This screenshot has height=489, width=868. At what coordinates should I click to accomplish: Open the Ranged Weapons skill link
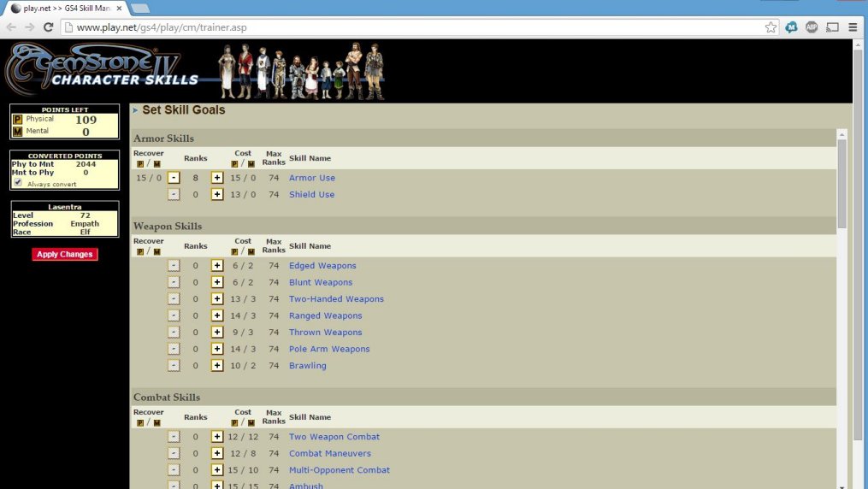pyautogui.click(x=325, y=315)
